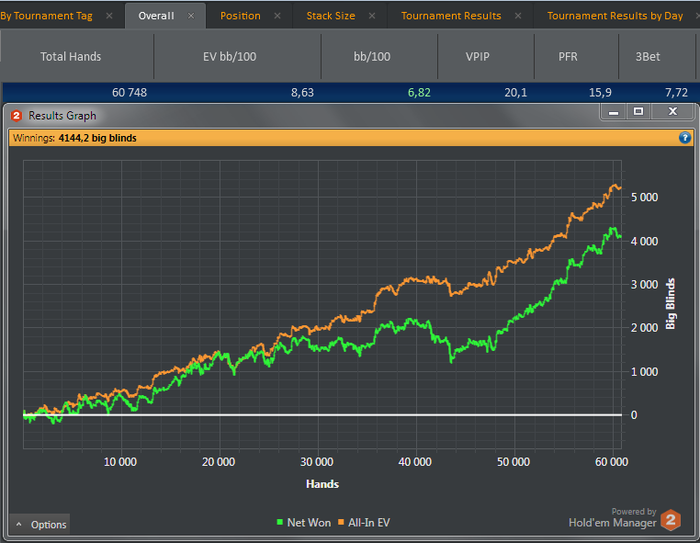Close the Overall tab
Viewport: 700px width, 543px height.
click(x=191, y=16)
